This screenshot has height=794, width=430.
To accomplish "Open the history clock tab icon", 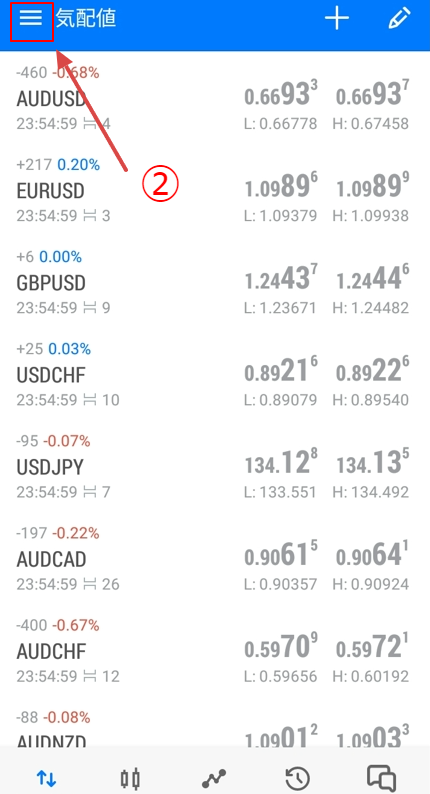I will (298, 778).
